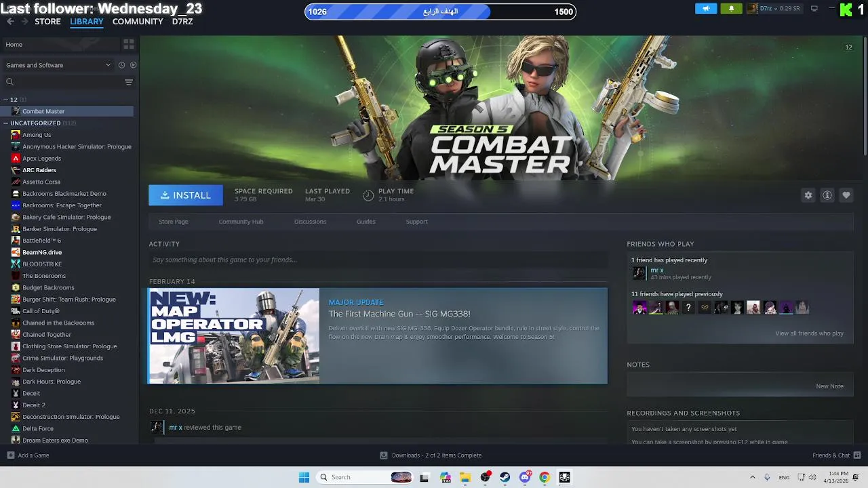868x488 pixels.
Task: Click Add a Game plus icon
Action: 10,455
